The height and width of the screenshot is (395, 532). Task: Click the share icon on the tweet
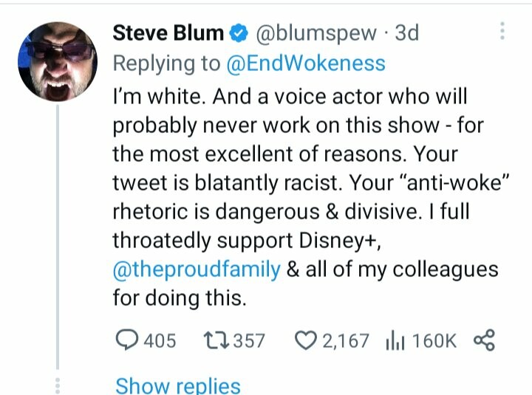(x=482, y=340)
